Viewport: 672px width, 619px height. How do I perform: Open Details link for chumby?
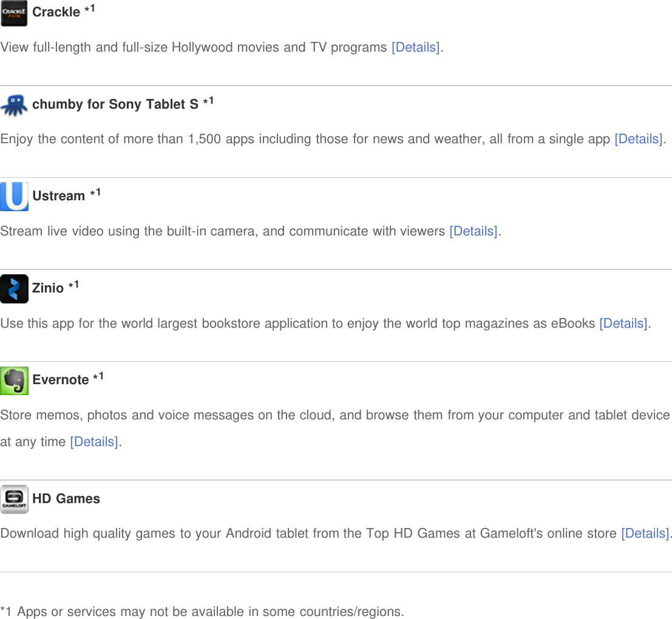(x=639, y=139)
